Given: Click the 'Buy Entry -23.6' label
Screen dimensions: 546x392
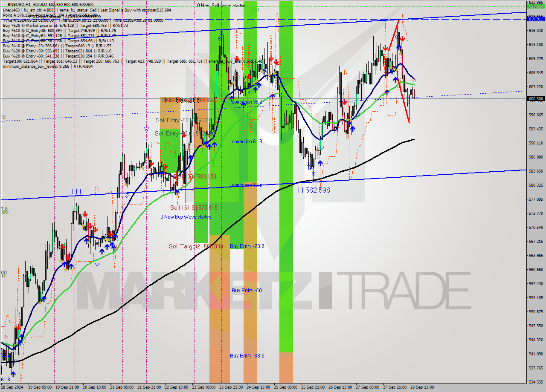Looking at the screenshot, I should (x=247, y=246).
